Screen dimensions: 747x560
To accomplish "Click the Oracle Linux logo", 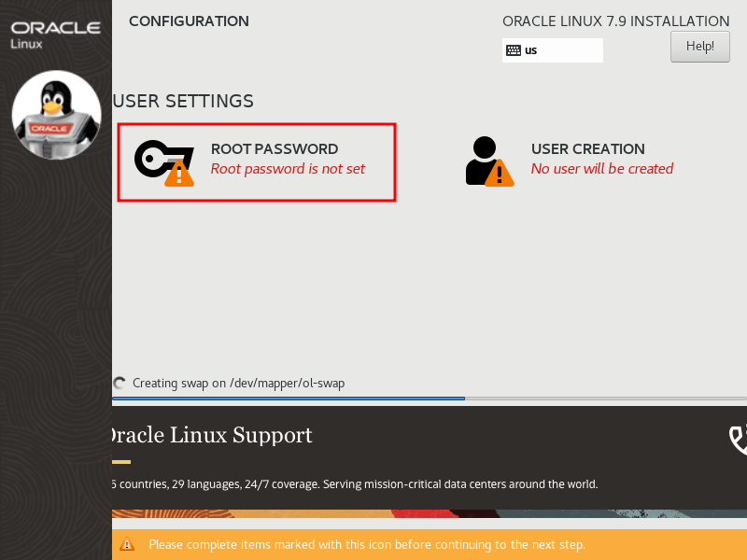I will pos(55,35).
